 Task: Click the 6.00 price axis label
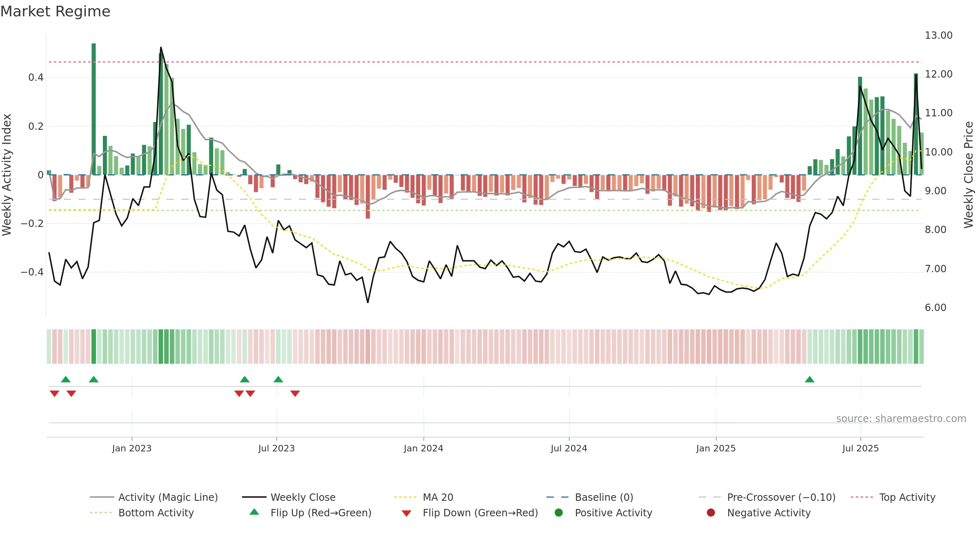935,308
